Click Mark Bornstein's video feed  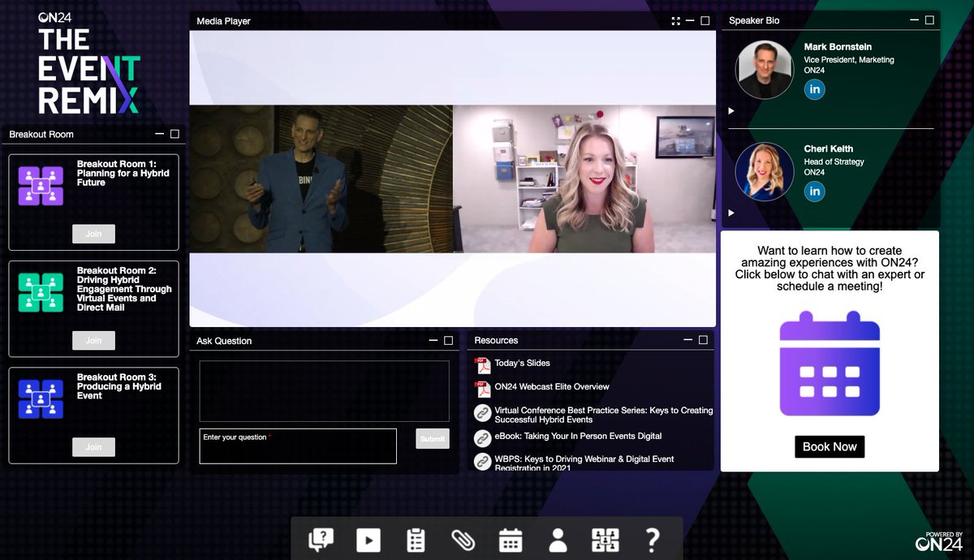click(321, 179)
